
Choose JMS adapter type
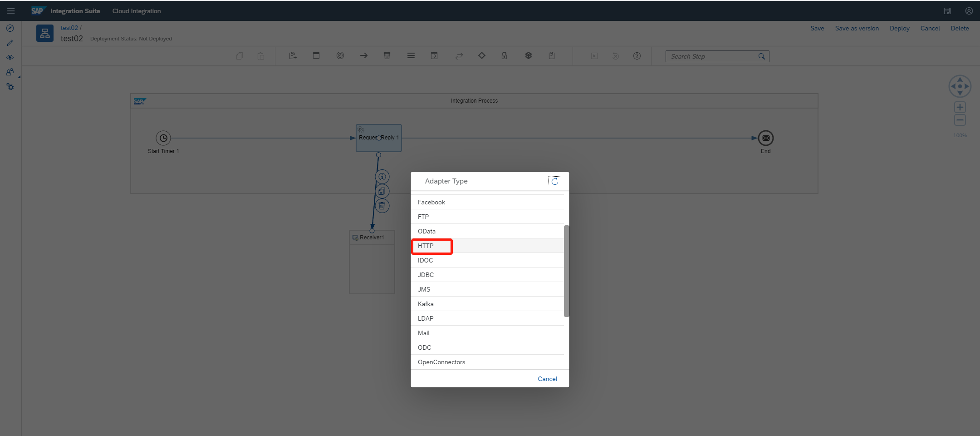(487, 289)
